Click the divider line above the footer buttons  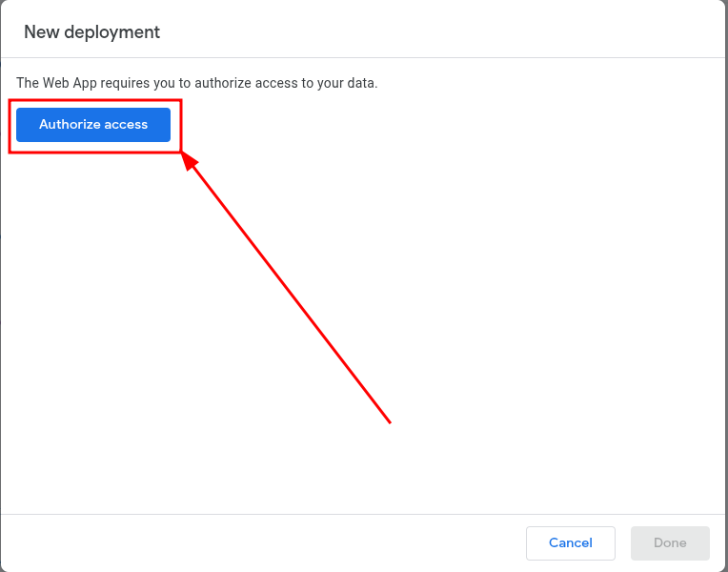click(x=364, y=514)
